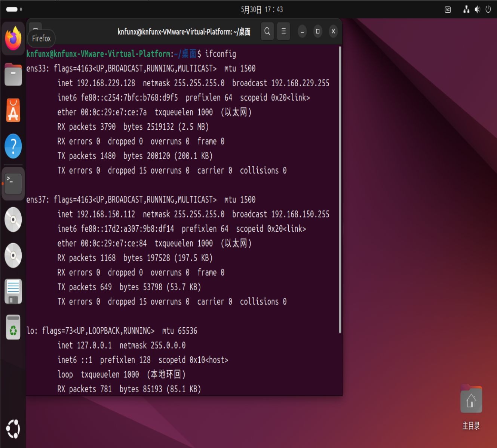Viewport: 497px width, 448px height.
Task: Open the on-screen keyboard indicator
Action: (x=448, y=10)
